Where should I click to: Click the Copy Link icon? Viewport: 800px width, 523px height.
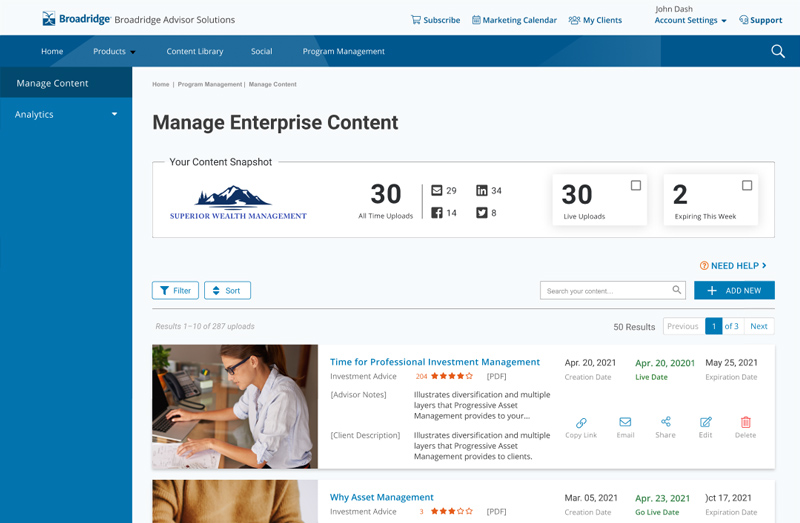click(x=581, y=423)
